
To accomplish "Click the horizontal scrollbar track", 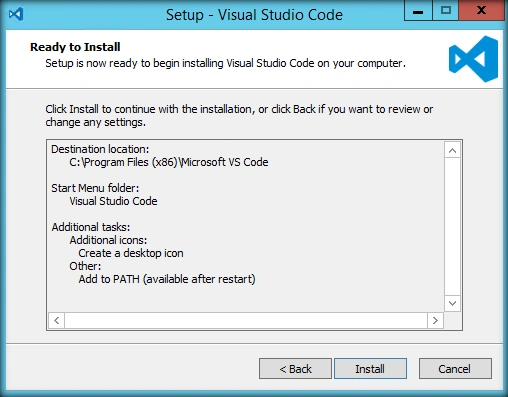I will [246, 320].
